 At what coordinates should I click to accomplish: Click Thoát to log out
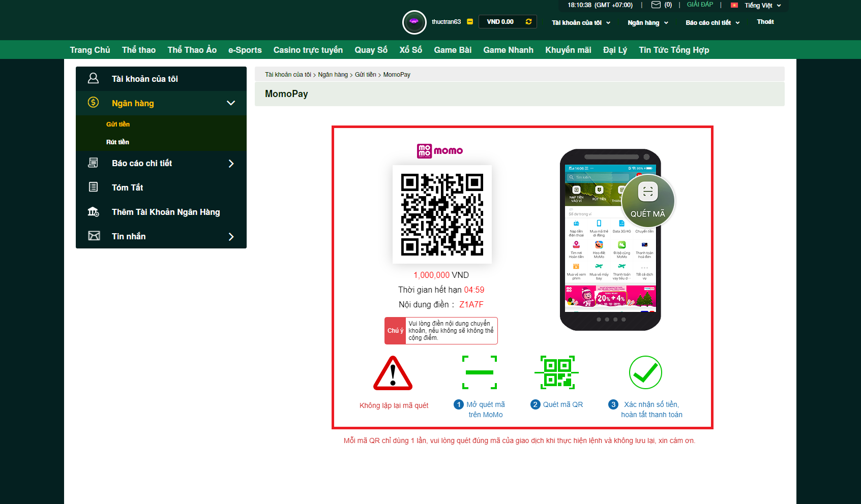765,21
